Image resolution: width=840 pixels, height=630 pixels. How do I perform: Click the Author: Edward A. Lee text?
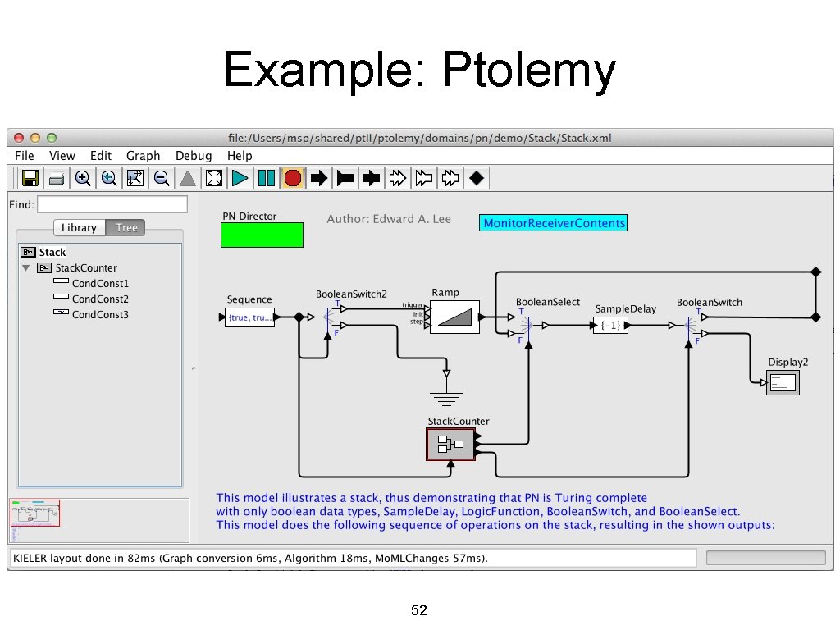[x=389, y=219]
